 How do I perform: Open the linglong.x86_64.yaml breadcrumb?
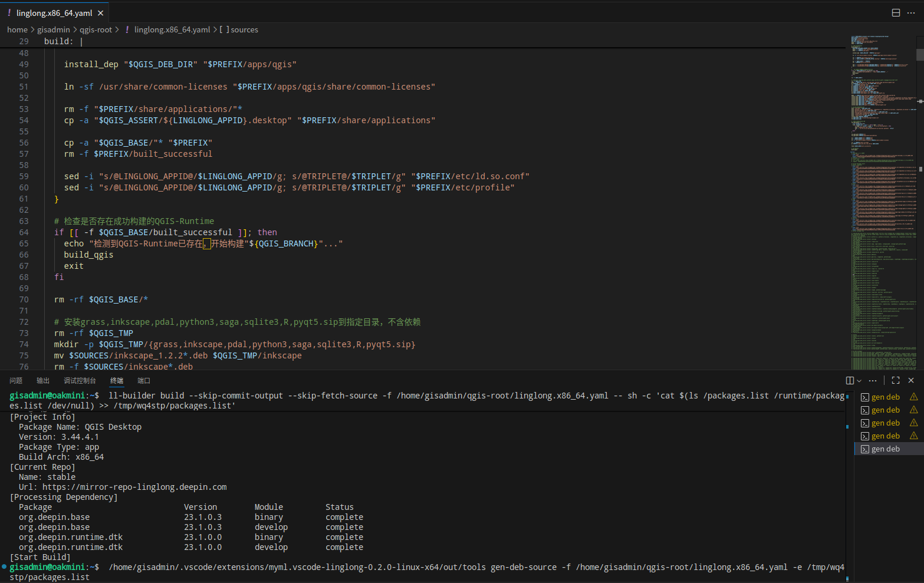(172, 29)
